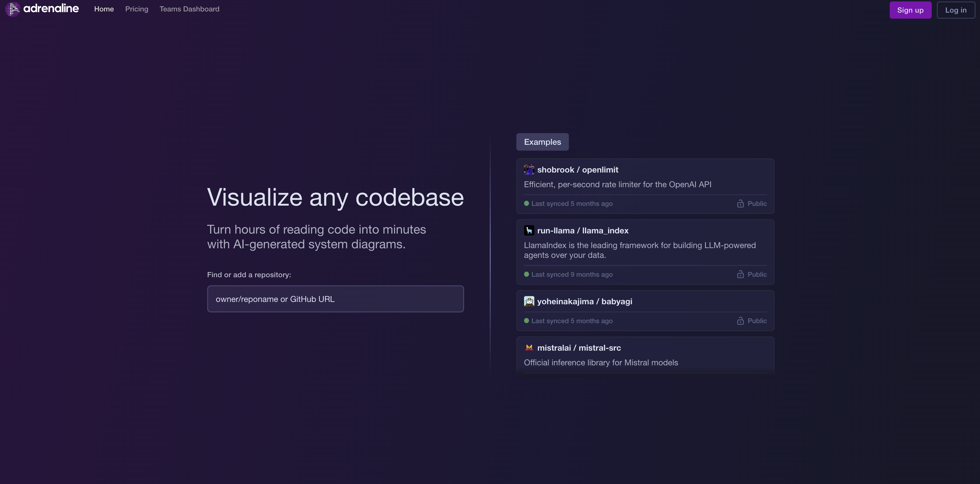Click the run-llama avatar icon
Image resolution: width=980 pixels, height=484 pixels.
tap(529, 230)
